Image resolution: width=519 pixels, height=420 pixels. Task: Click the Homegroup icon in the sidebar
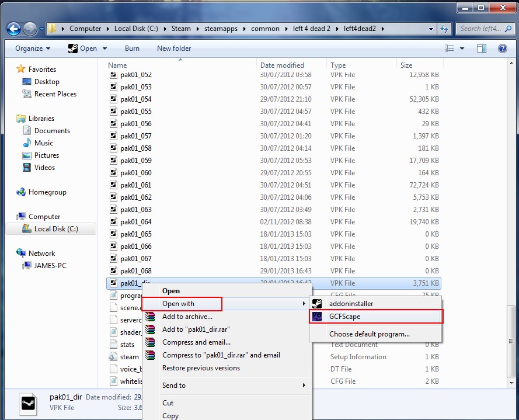[21, 192]
